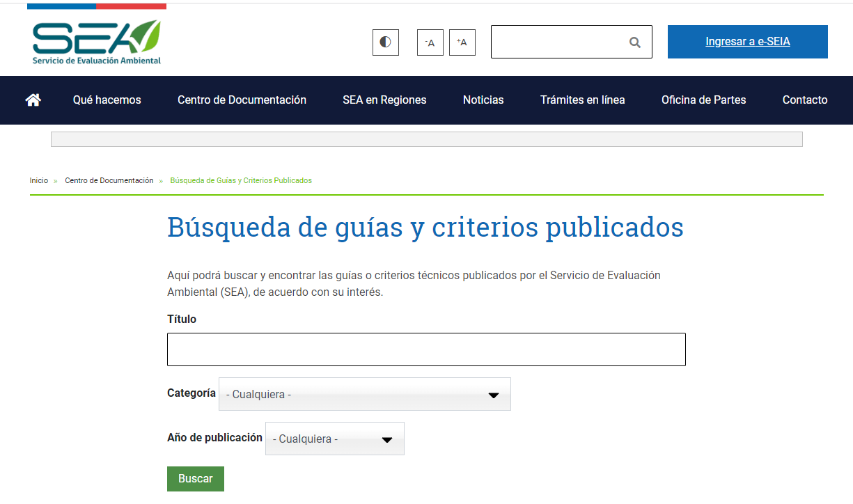Viewport: 853px width, 504px height.
Task: Click the SEA logo in header
Action: (x=97, y=42)
